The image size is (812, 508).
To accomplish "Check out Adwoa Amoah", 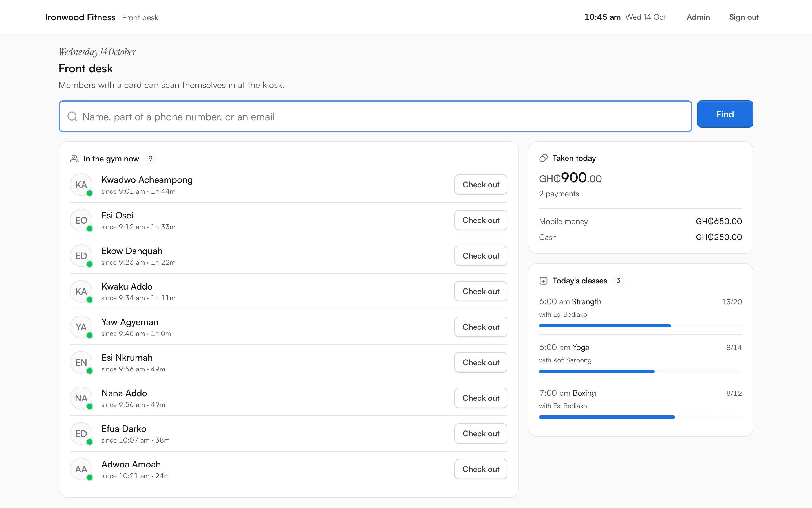I will point(480,469).
